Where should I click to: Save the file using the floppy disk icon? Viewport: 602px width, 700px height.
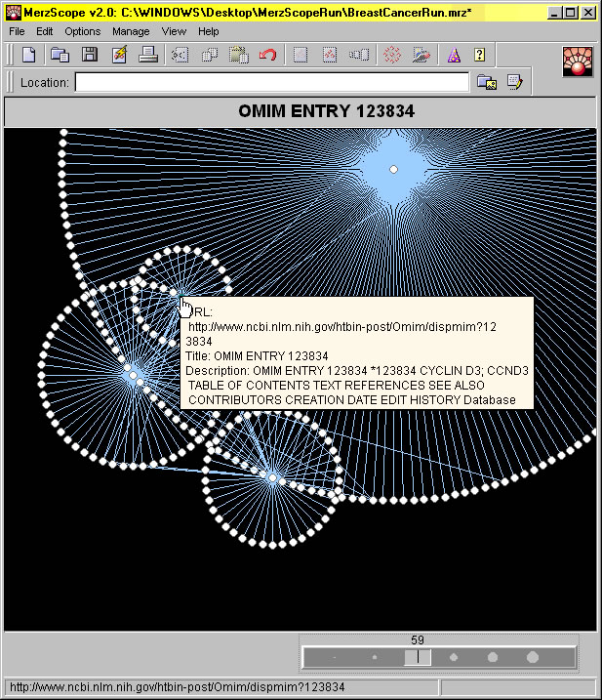click(89, 55)
